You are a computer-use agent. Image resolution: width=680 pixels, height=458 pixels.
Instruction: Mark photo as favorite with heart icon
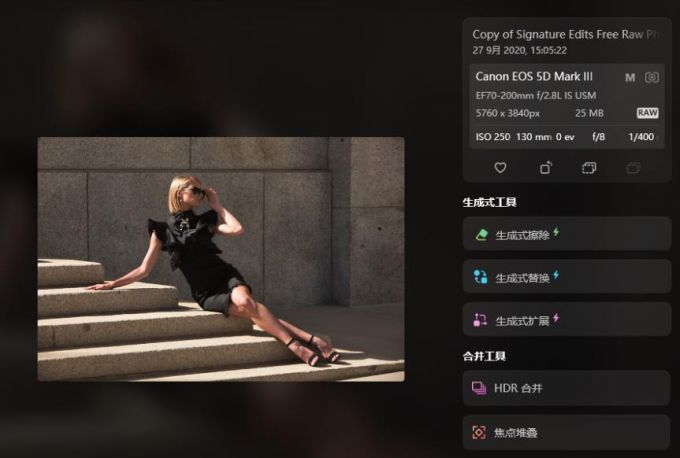tap(500, 168)
